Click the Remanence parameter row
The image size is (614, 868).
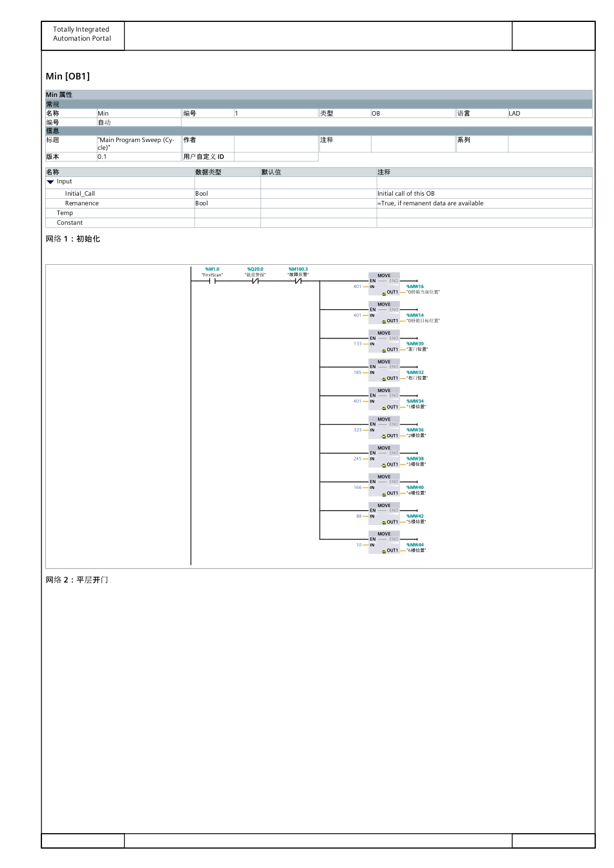coord(82,203)
